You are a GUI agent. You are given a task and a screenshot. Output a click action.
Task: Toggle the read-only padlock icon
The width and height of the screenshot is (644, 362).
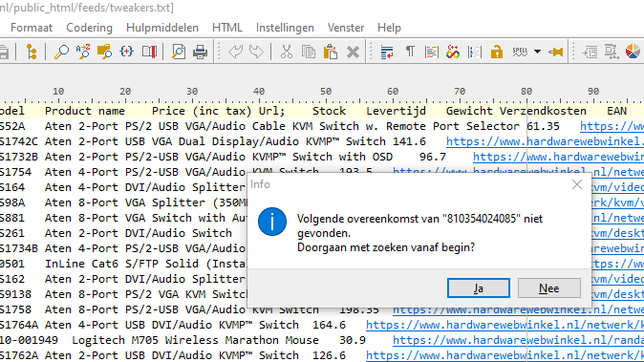tap(497, 53)
